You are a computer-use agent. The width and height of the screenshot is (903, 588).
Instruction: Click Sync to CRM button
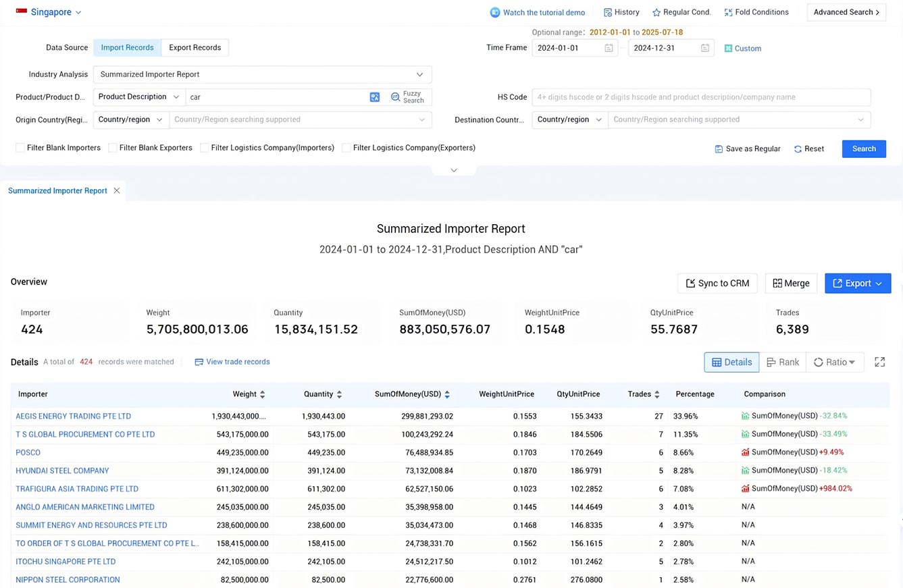tap(717, 284)
